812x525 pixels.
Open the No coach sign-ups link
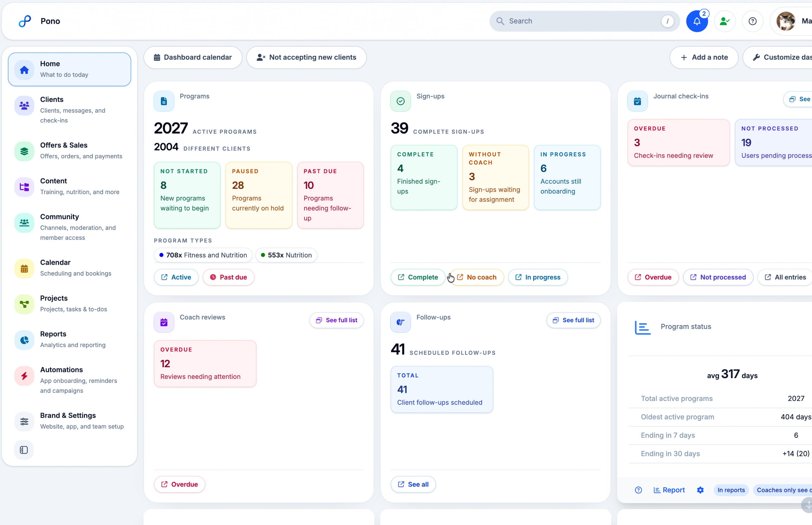[476, 277]
